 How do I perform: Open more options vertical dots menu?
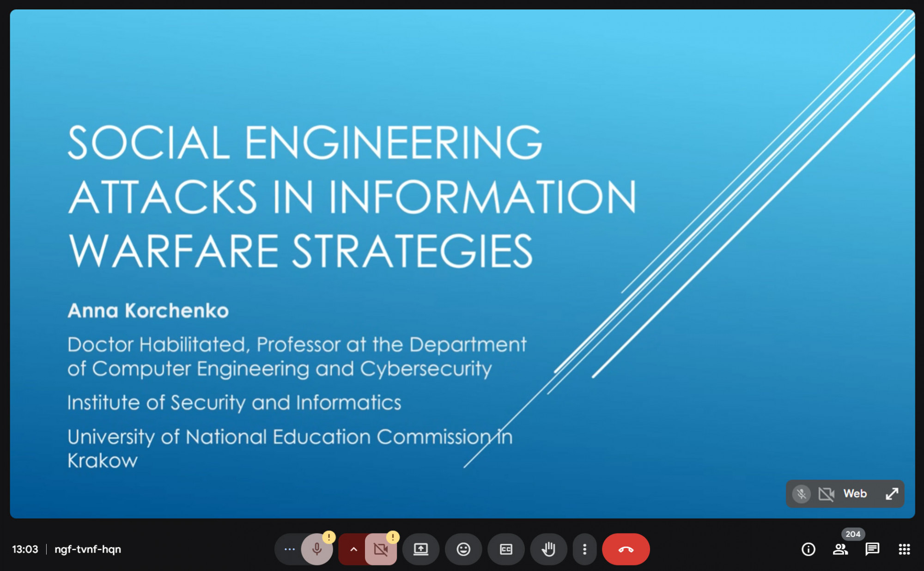click(584, 549)
